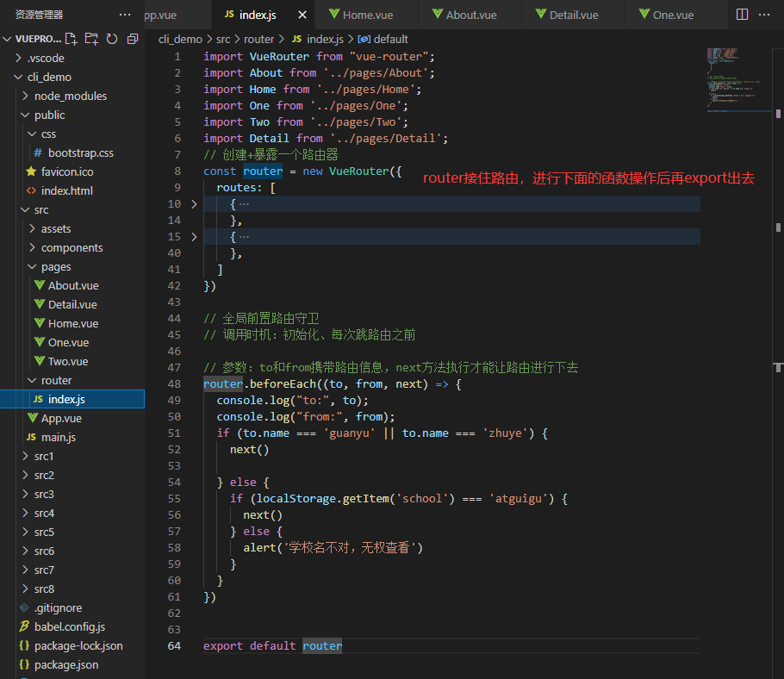
Task: Click line number 64 in the gutter
Action: [x=174, y=645]
